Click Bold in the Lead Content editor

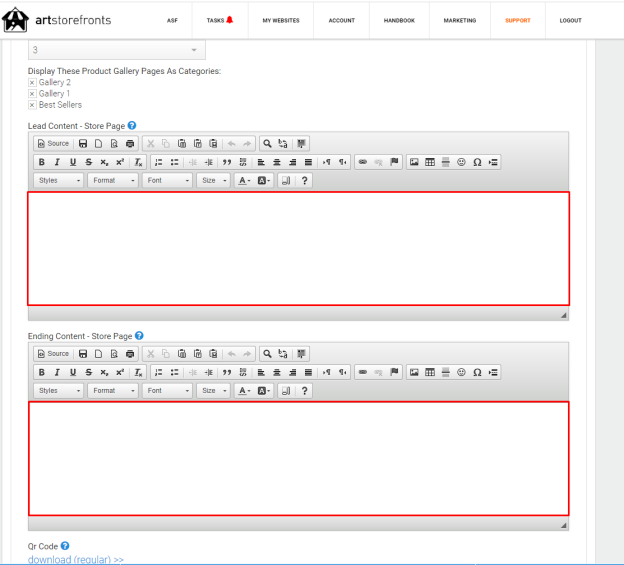coord(41,162)
